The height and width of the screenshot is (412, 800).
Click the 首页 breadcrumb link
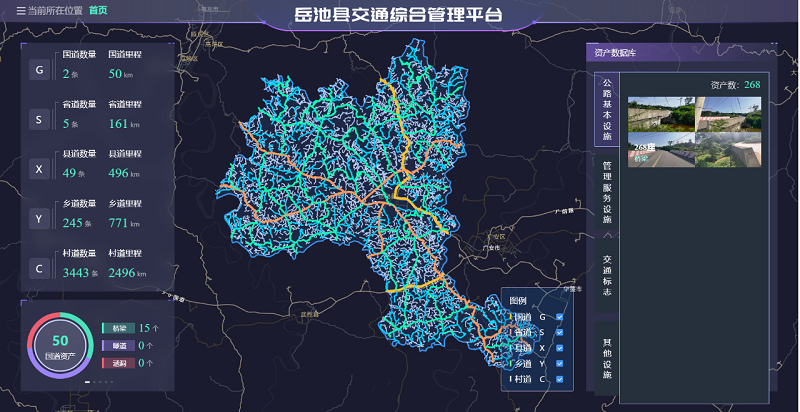point(98,10)
